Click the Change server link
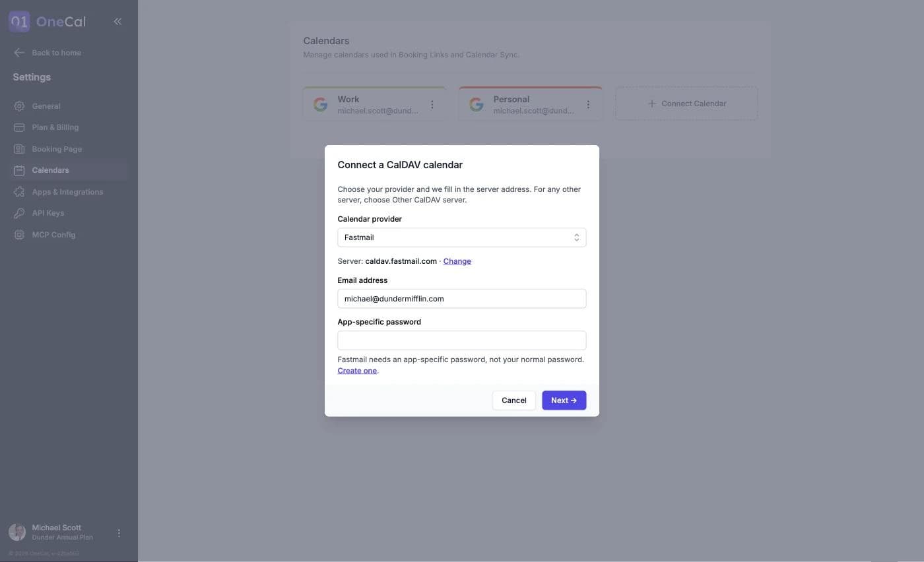 pyautogui.click(x=457, y=261)
